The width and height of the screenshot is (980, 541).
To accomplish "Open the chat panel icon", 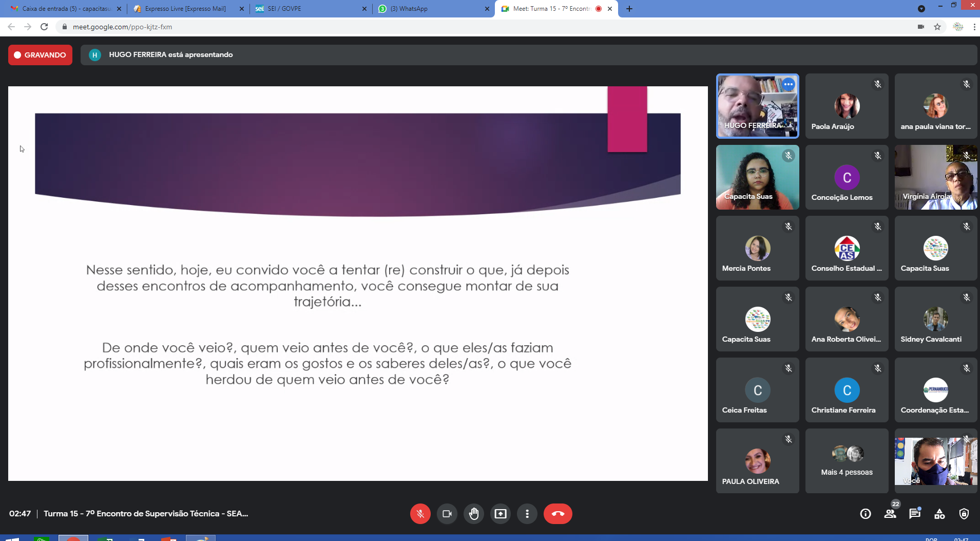I will coord(915,514).
